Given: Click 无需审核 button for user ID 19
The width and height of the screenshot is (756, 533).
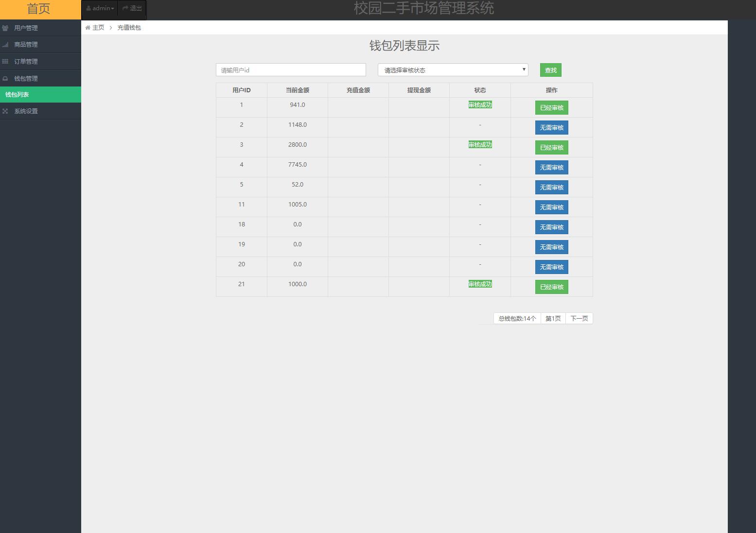Looking at the screenshot, I should point(552,247).
